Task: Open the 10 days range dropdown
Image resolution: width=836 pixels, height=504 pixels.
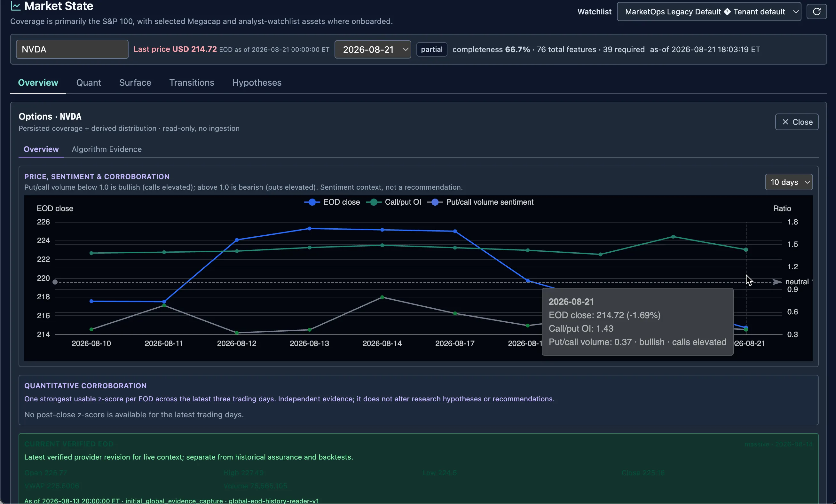Action: pyautogui.click(x=788, y=182)
